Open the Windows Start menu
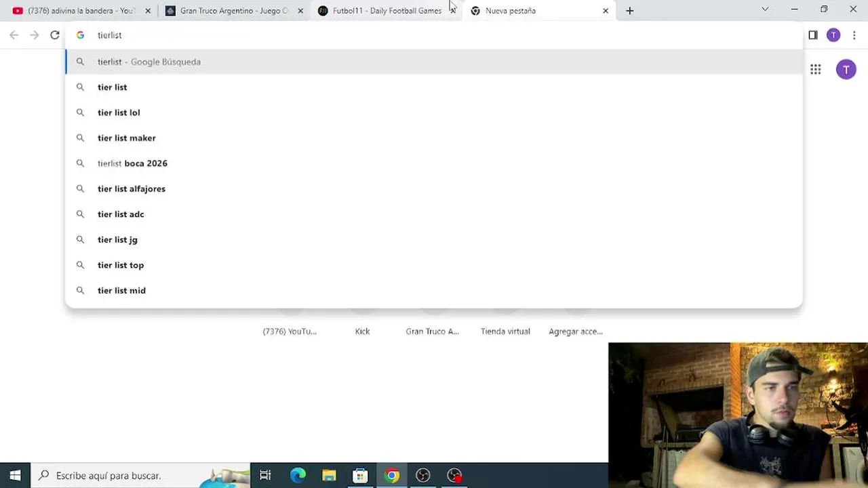Screen dimensions: 868x488 pyautogui.click(x=15, y=476)
